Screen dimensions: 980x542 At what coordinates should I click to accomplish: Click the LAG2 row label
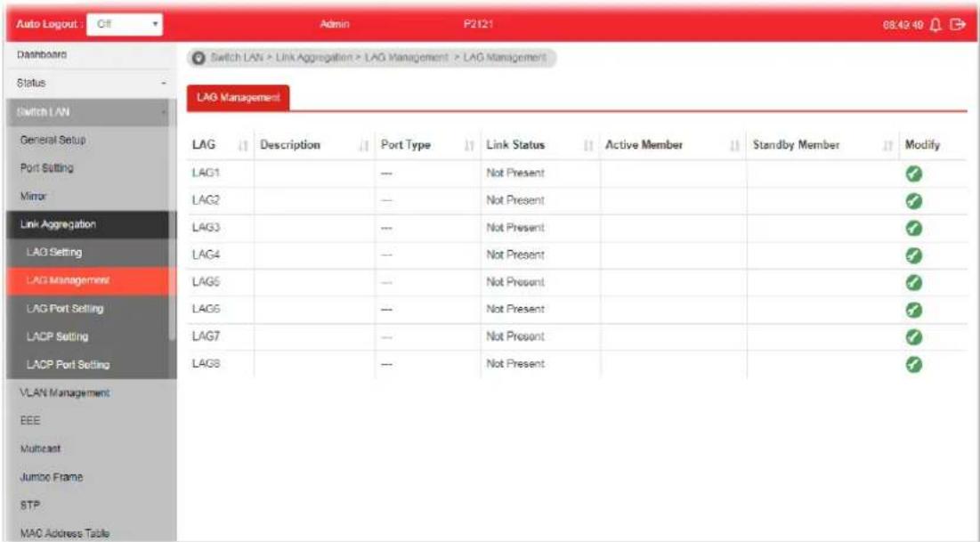206,200
